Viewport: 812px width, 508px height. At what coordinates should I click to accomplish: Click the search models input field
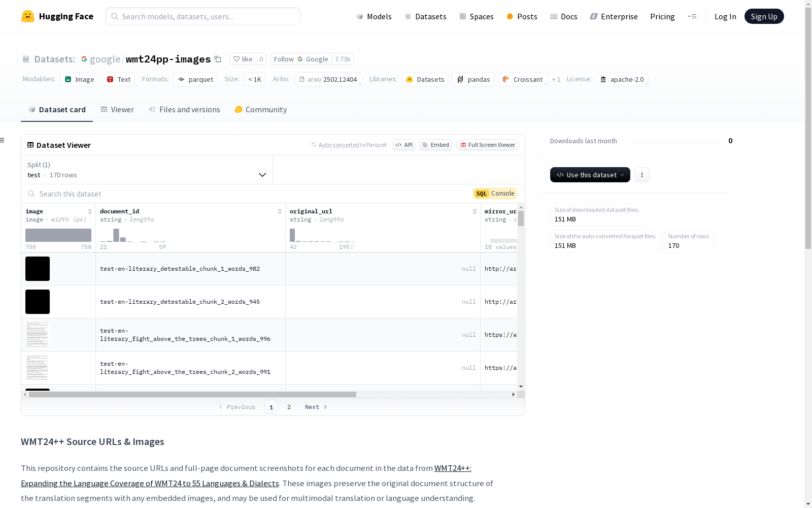coord(203,16)
